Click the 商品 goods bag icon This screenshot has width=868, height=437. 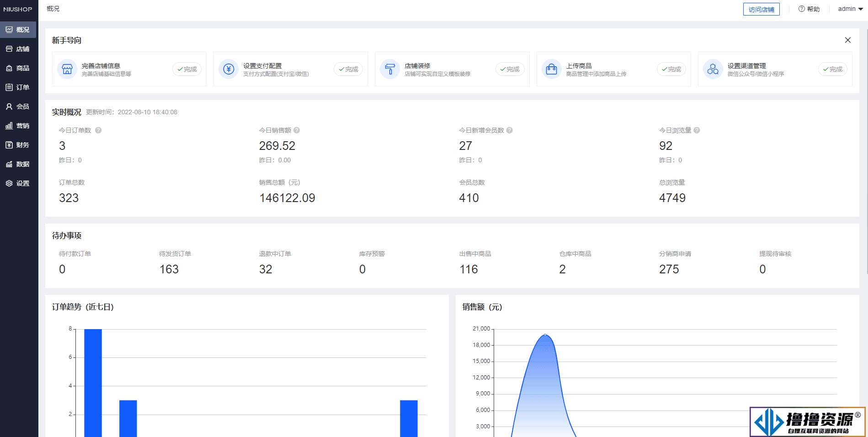(9, 68)
